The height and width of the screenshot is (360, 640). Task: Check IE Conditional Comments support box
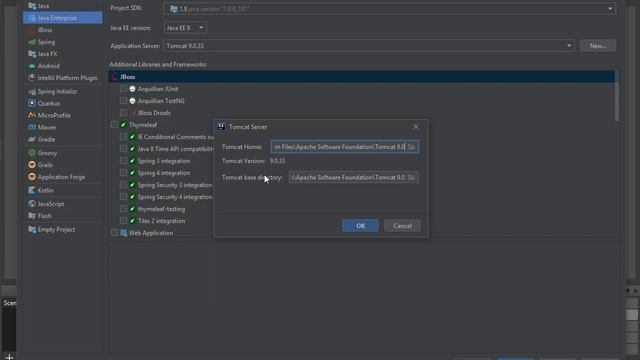[x=123, y=137]
